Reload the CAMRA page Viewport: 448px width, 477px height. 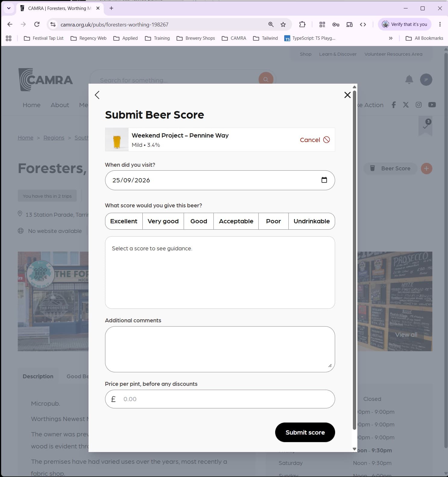tap(37, 24)
